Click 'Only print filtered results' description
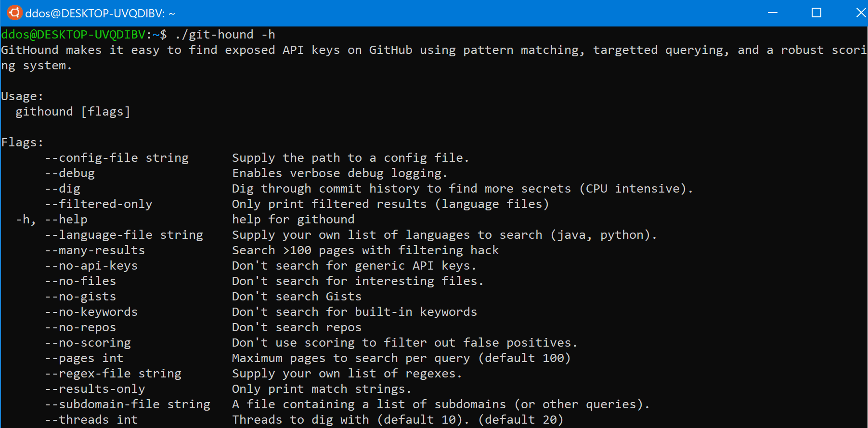Screen dimensions: 868x428 390,204
